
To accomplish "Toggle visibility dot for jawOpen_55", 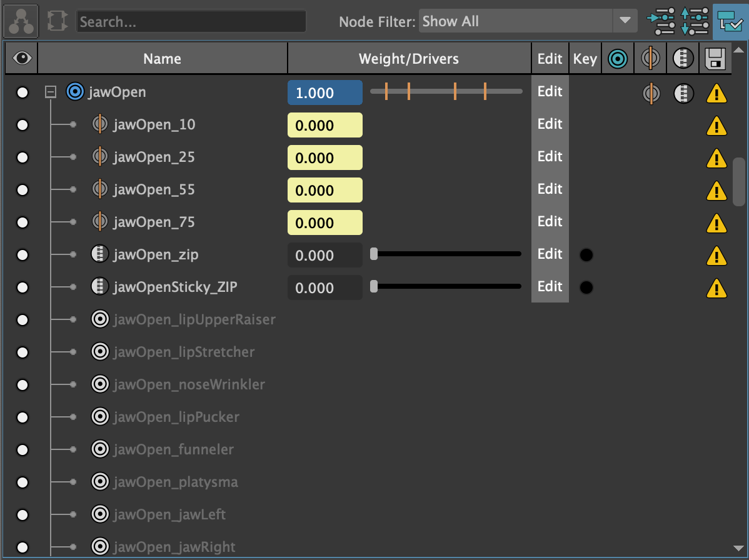I will (22, 189).
